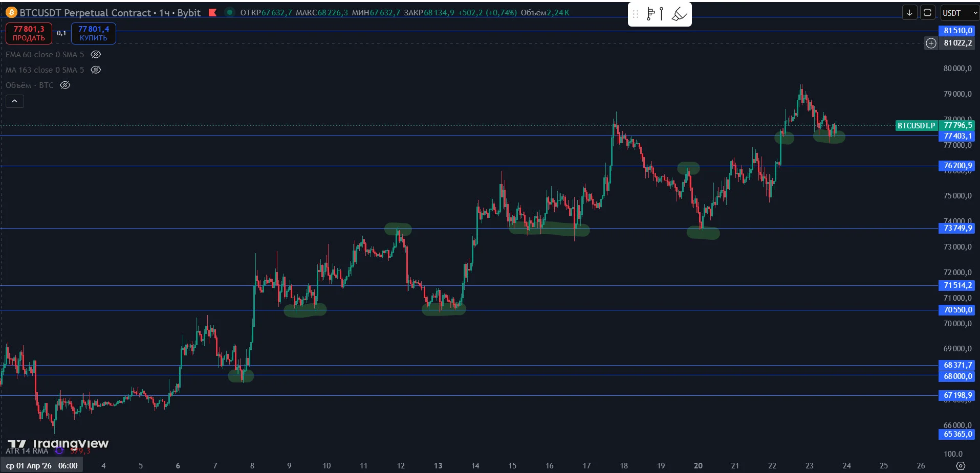Click the Объём 2,24 K volume readout
This screenshot has width=980, height=473.
point(545,13)
